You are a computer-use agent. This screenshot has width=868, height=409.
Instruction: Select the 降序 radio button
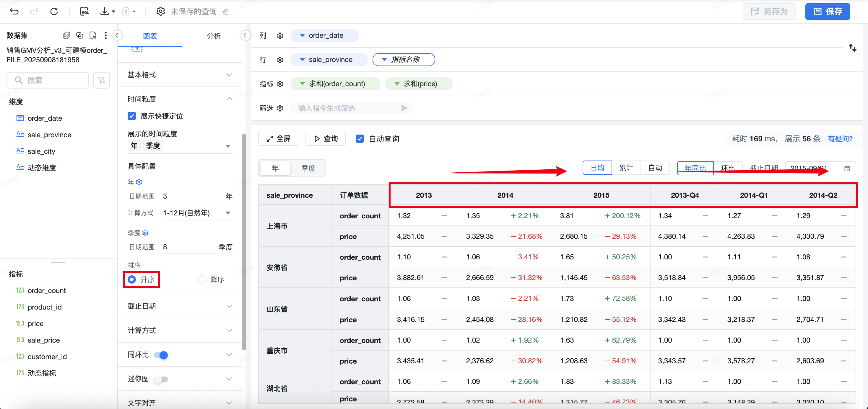click(201, 279)
